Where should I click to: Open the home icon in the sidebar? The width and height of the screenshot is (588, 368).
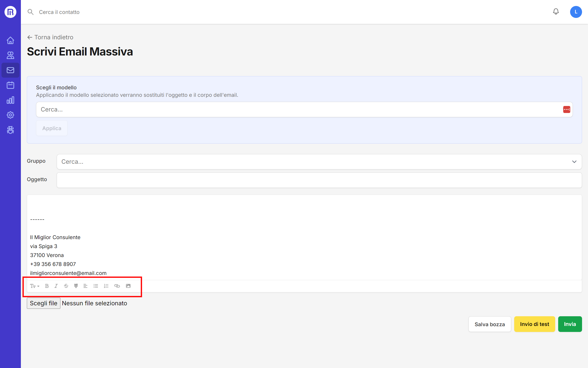[x=10, y=40]
